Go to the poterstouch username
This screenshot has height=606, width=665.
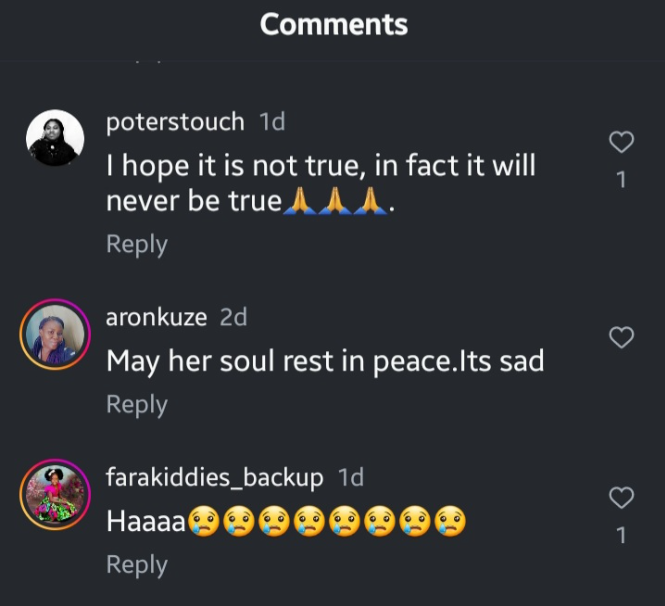click(175, 122)
